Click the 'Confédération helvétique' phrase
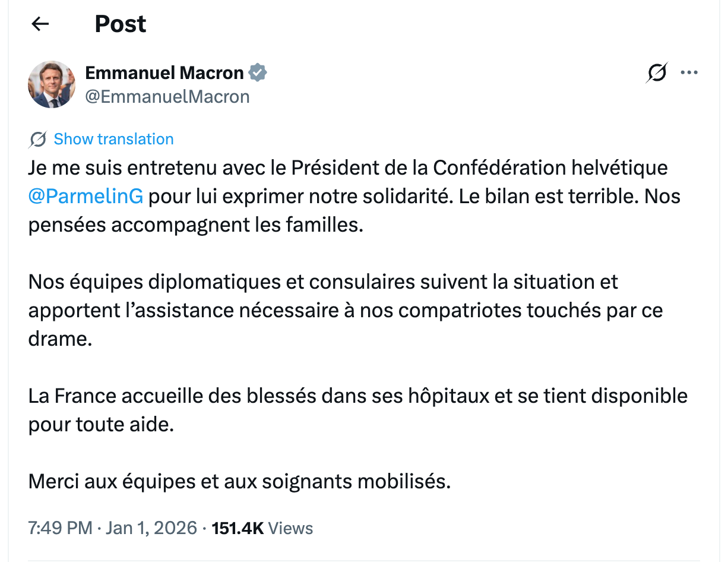Image resolution: width=728 pixels, height=562 pixels. coord(550,168)
